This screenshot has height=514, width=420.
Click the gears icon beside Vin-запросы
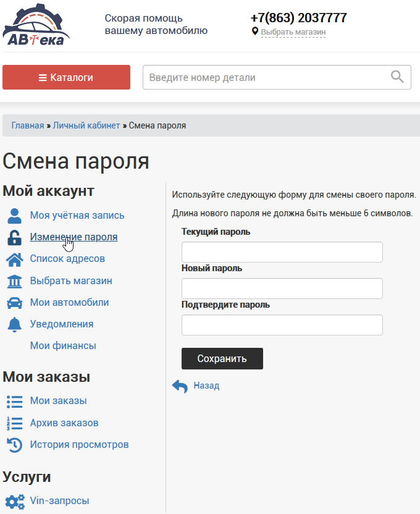coord(14,501)
